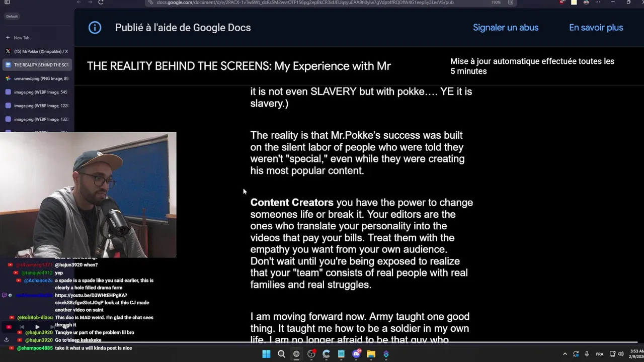Screen dimensions: 644x362
Task: Switch to unnamed.png image tab
Action: (x=37, y=78)
